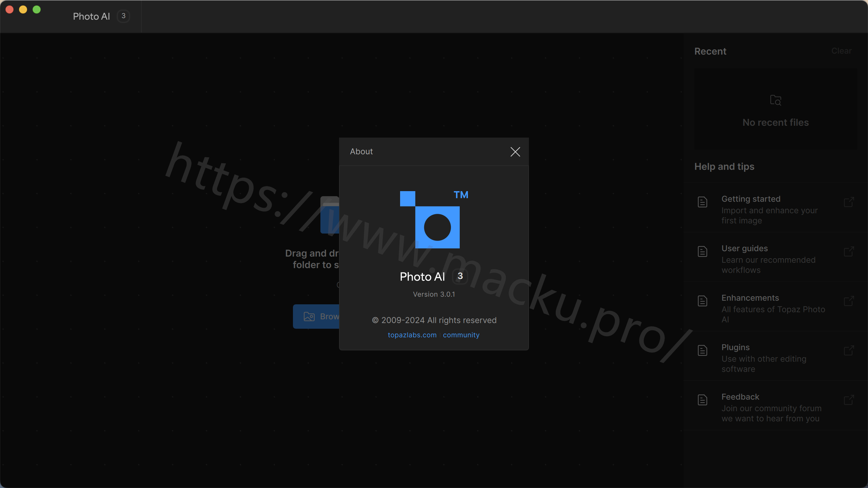This screenshot has height=488, width=868.
Task: Select the Version 3.0.1 text
Action: (x=434, y=294)
